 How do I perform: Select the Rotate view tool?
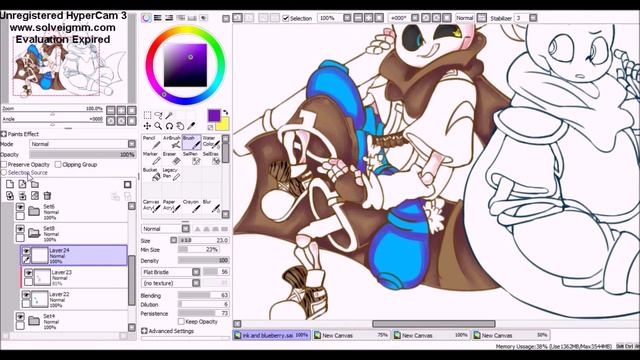coord(169,126)
